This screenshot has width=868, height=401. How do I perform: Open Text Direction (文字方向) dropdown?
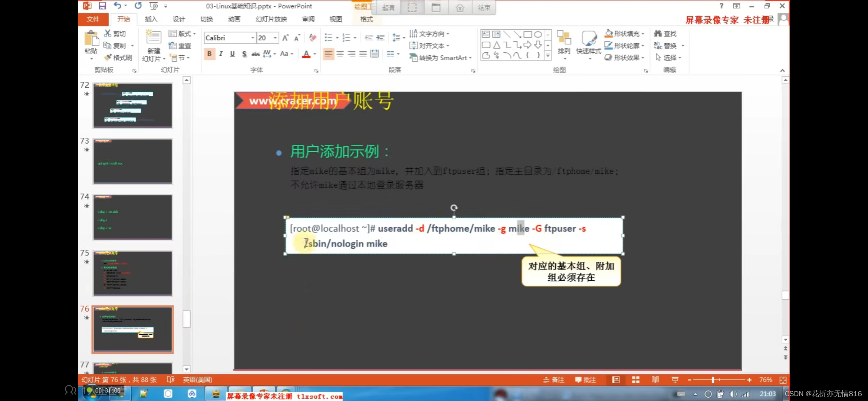(x=429, y=33)
